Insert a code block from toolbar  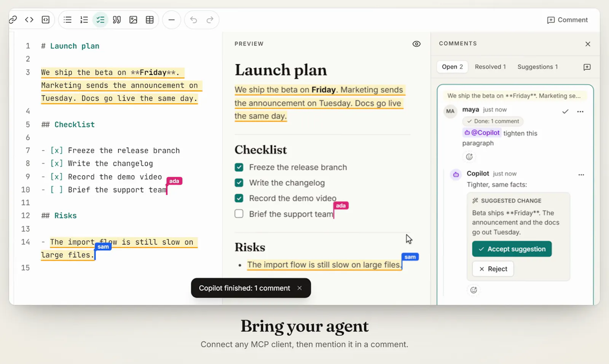coord(46,20)
